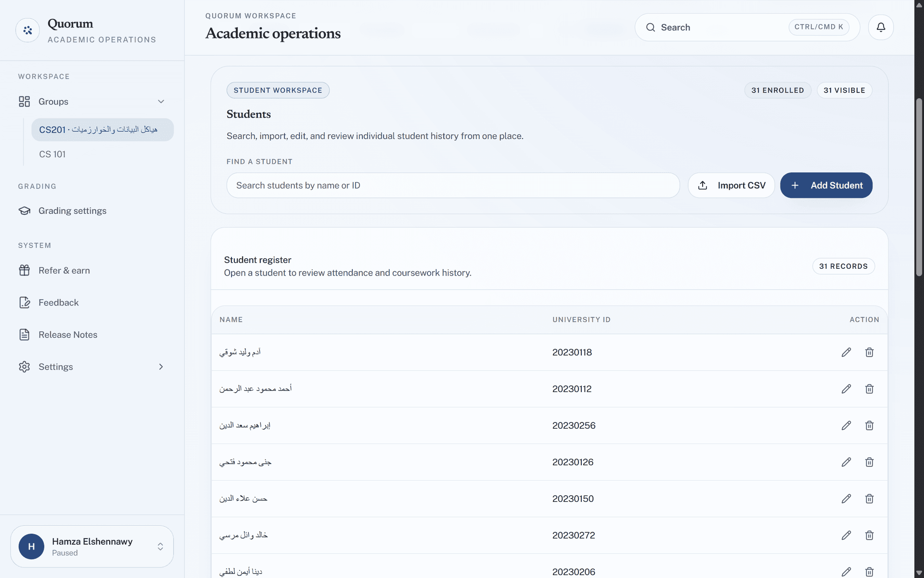This screenshot has width=924, height=578.
Task: Delete student with ID 20230118
Action: point(869,352)
